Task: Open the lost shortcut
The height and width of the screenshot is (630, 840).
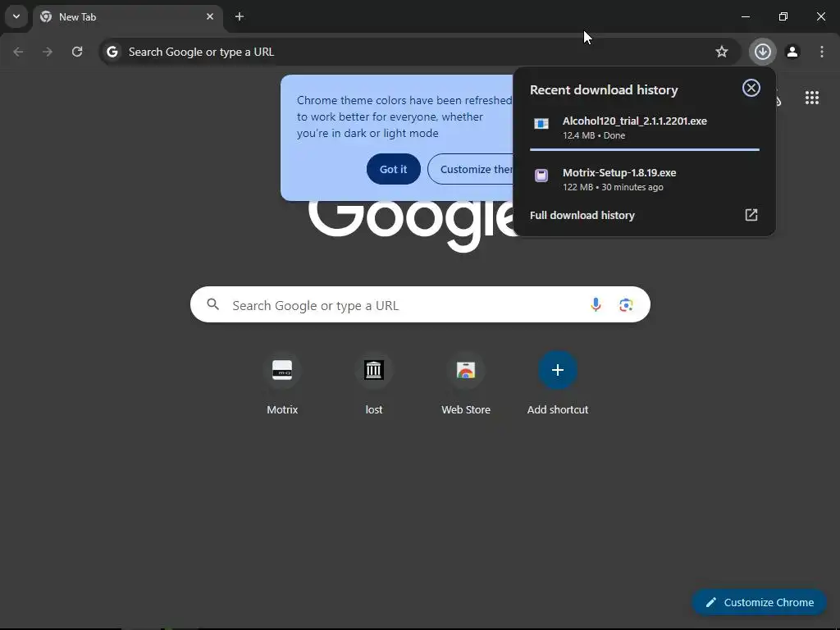Action: (374, 382)
